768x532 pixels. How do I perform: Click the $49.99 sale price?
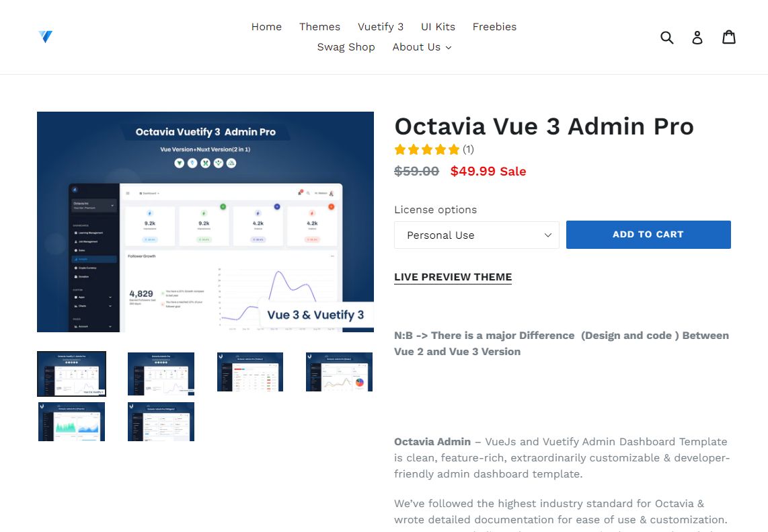tap(473, 172)
